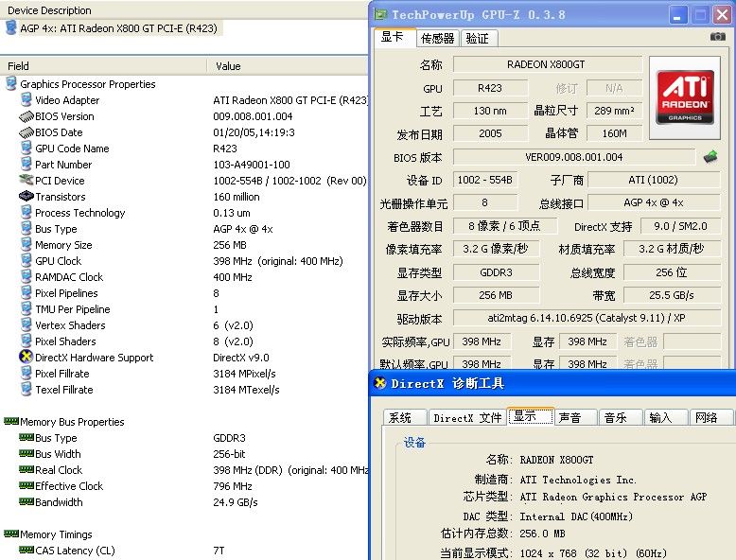
Task: Select the TMU Per Pipeline row
Action: (x=184, y=309)
